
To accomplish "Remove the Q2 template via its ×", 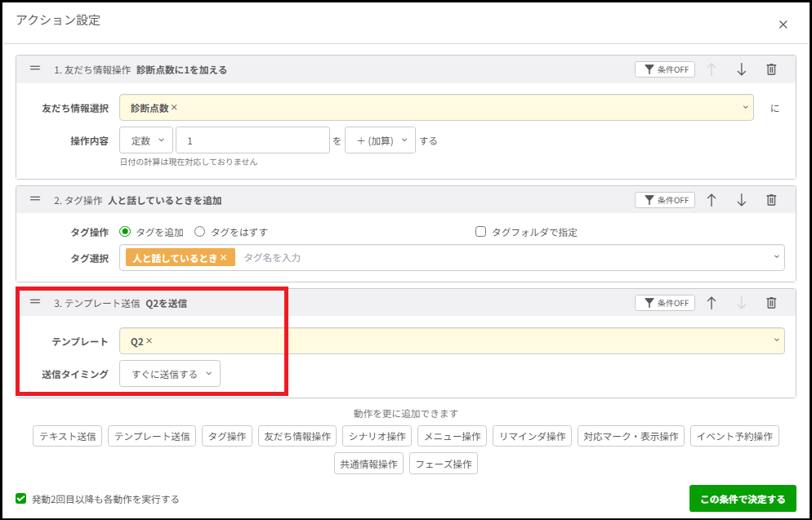I will (x=149, y=341).
